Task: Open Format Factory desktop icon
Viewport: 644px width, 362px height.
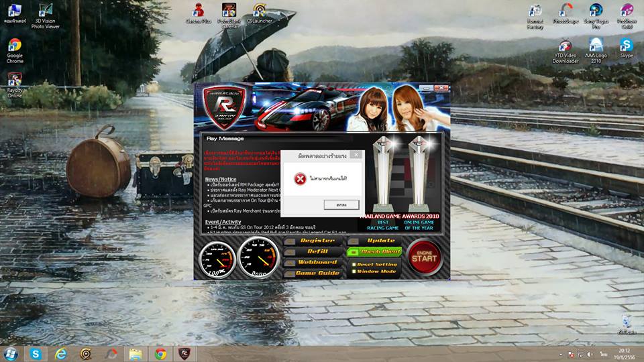Action: (x=535, y=16)
